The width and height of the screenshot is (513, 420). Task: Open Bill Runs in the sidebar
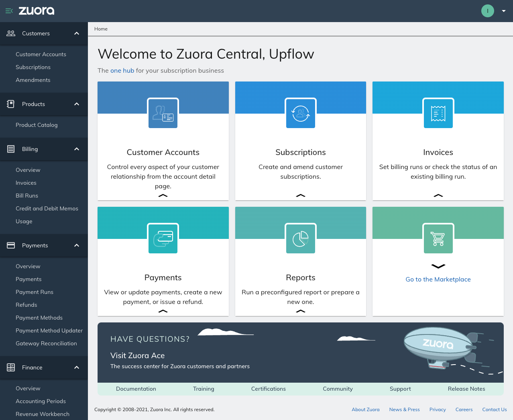(27, 196)
